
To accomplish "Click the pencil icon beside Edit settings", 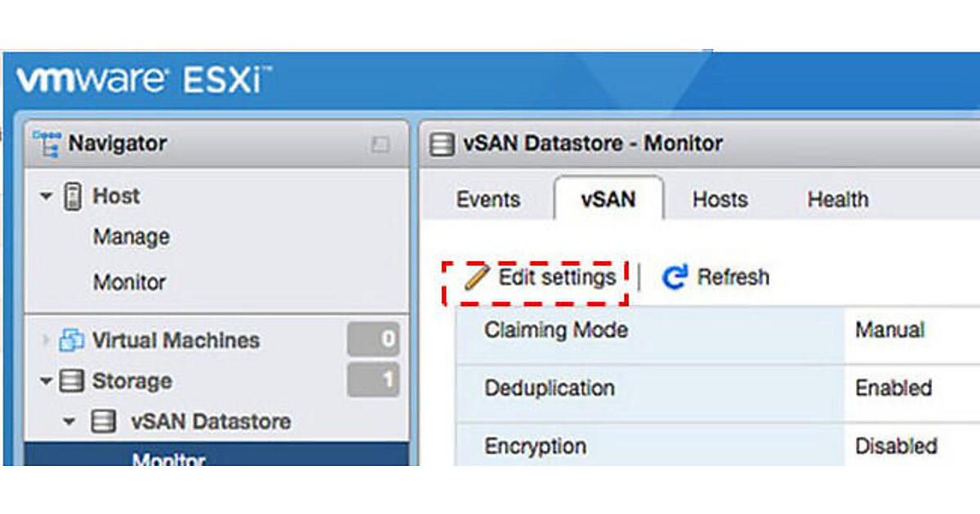I will [475, 278].
